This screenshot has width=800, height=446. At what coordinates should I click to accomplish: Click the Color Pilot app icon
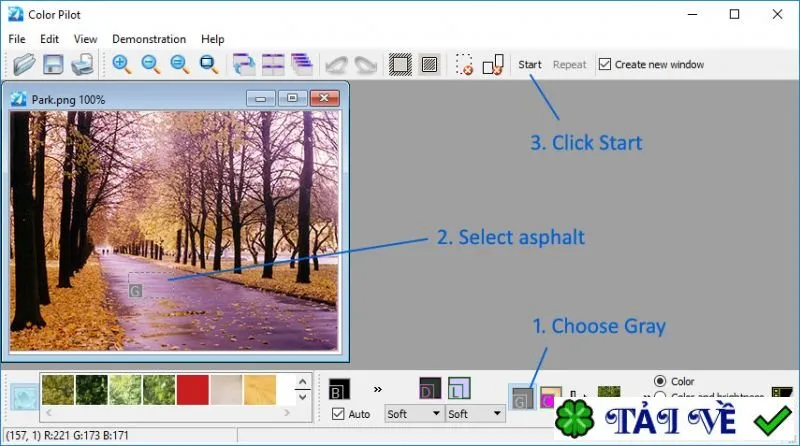[16, 14]
